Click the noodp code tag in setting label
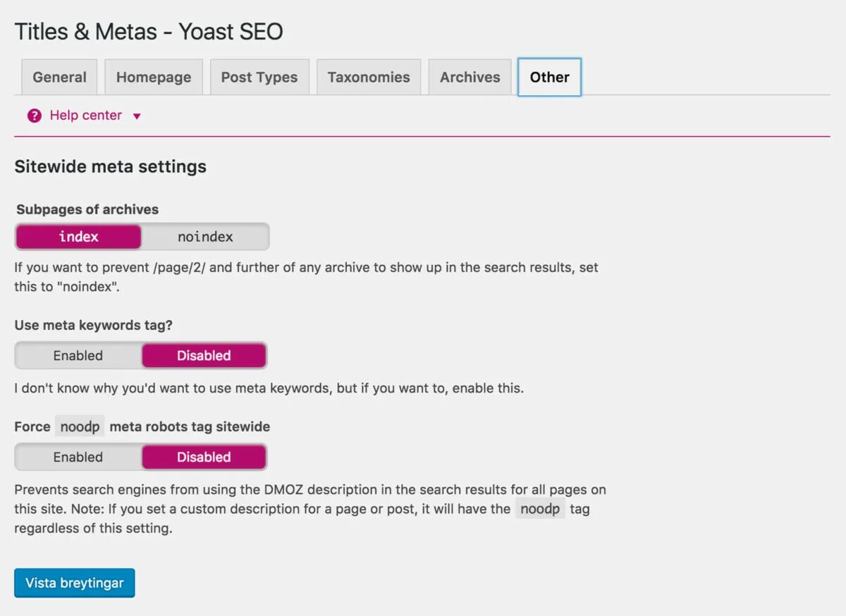This screenshot has height=616, width=846. tap(80, 426)
